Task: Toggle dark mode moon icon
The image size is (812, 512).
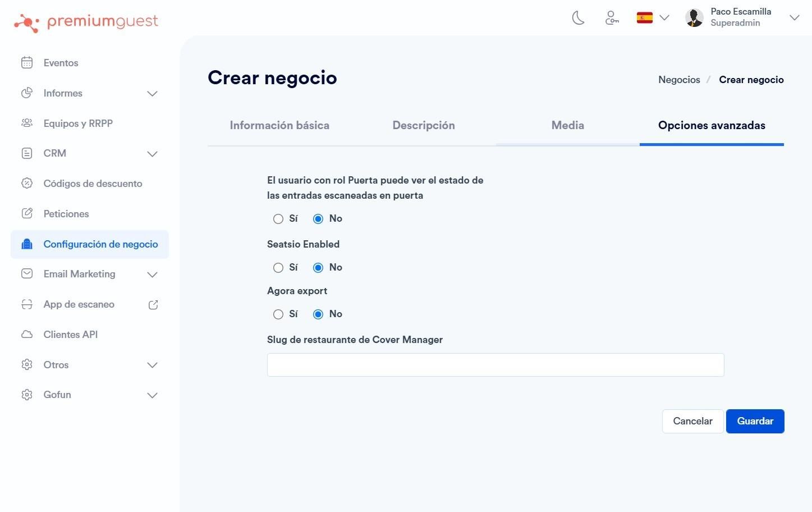Action: tap(578, 18)
